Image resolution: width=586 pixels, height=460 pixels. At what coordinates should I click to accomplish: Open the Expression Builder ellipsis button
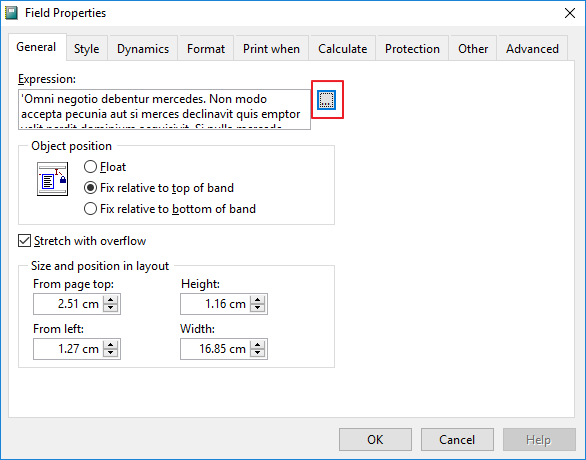pyautogui.click(x=326, y=100)
